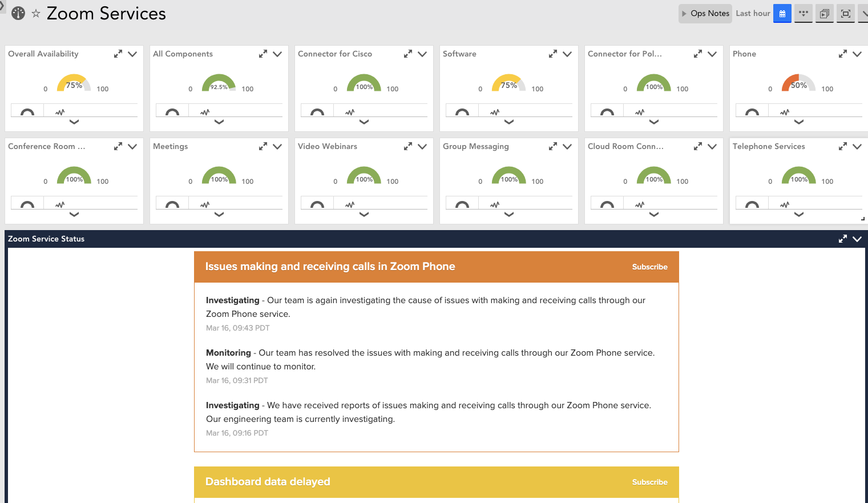Image resolution: width=868 pixels, height=503 pixels.
Task: Expand details chevron under Connector for Cisco
Action: [364, 122]
